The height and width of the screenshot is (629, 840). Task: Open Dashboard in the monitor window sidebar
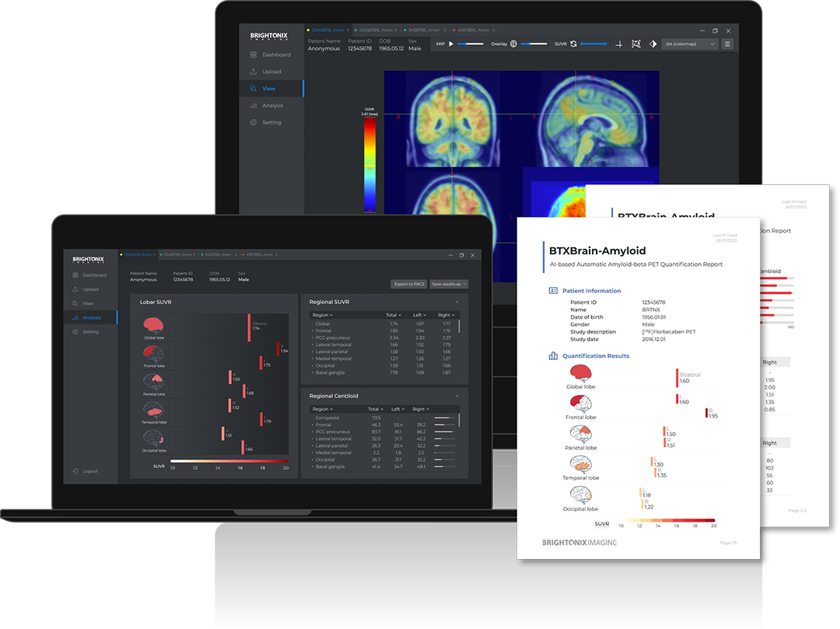[271, 54]
